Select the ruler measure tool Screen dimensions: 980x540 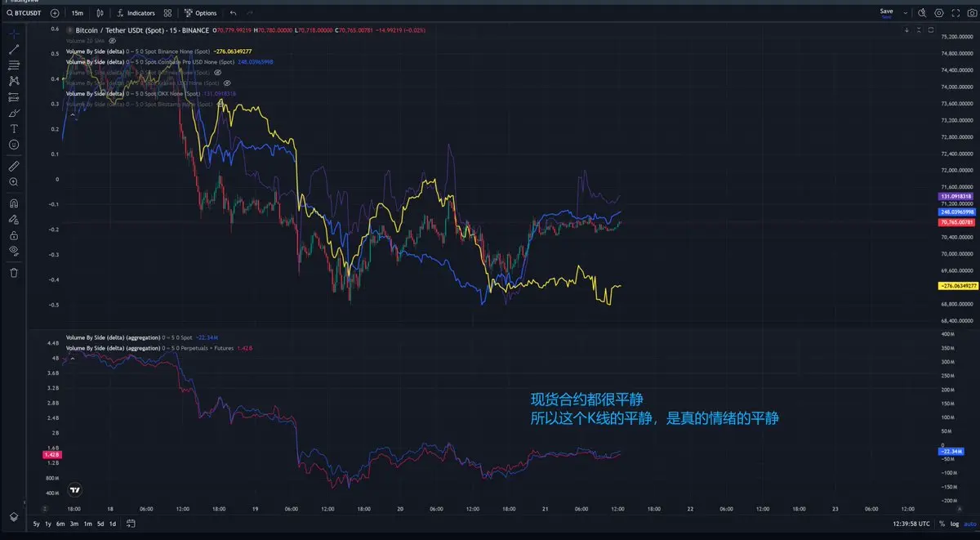[x=14, y=164]
